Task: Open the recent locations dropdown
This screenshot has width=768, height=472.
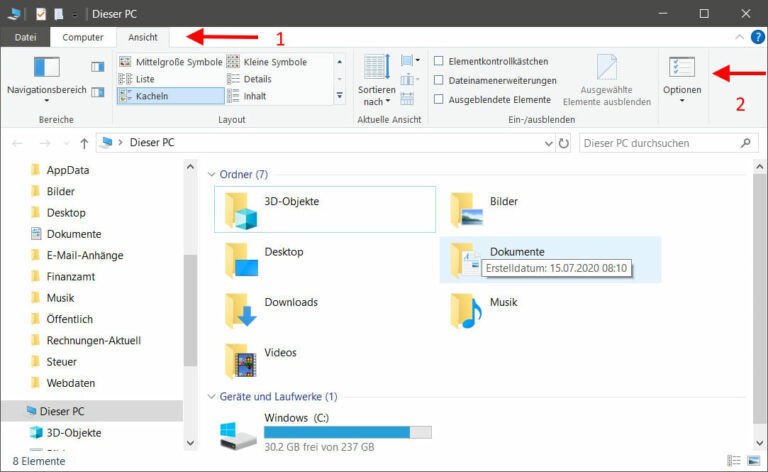Action: pos(66,143)
